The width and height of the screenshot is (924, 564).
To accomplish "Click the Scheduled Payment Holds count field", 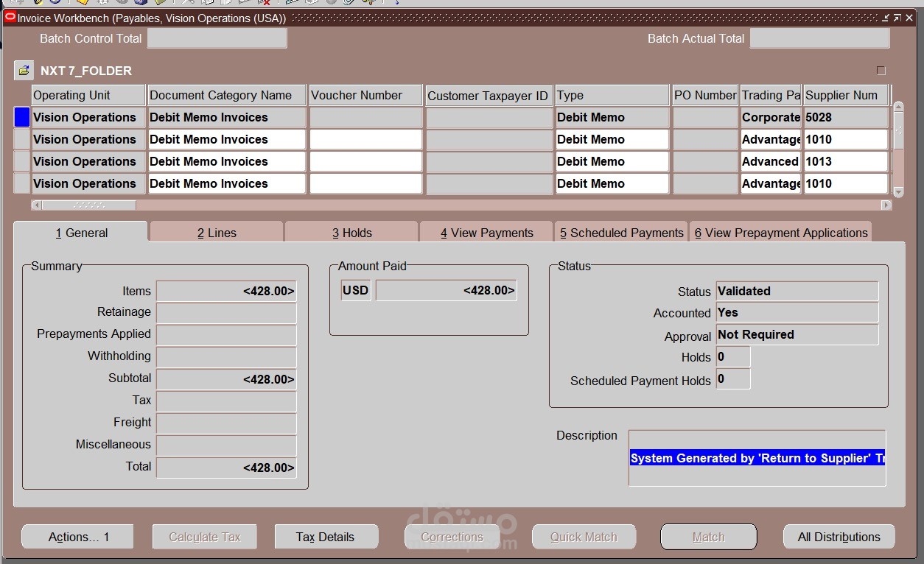I will tap(733, 378).
